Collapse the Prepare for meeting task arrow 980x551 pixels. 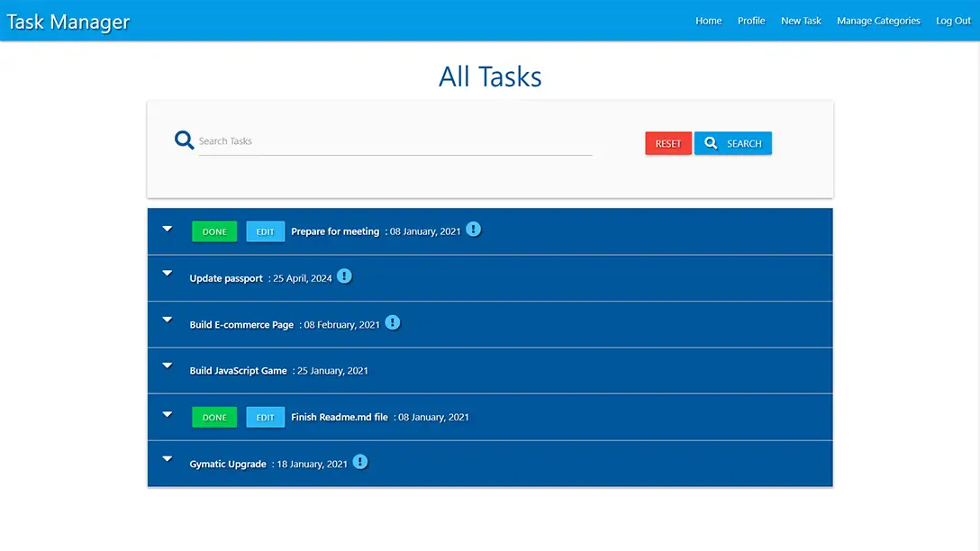[168, 230]
